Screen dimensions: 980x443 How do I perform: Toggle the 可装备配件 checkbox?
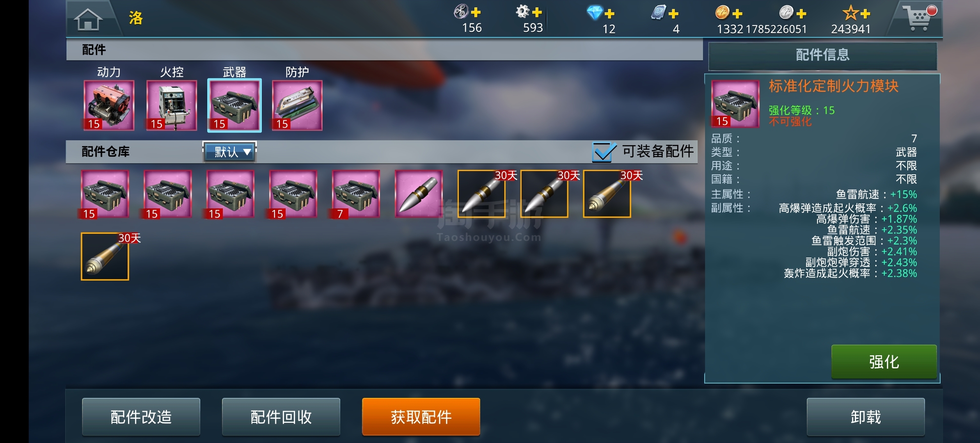604,152
